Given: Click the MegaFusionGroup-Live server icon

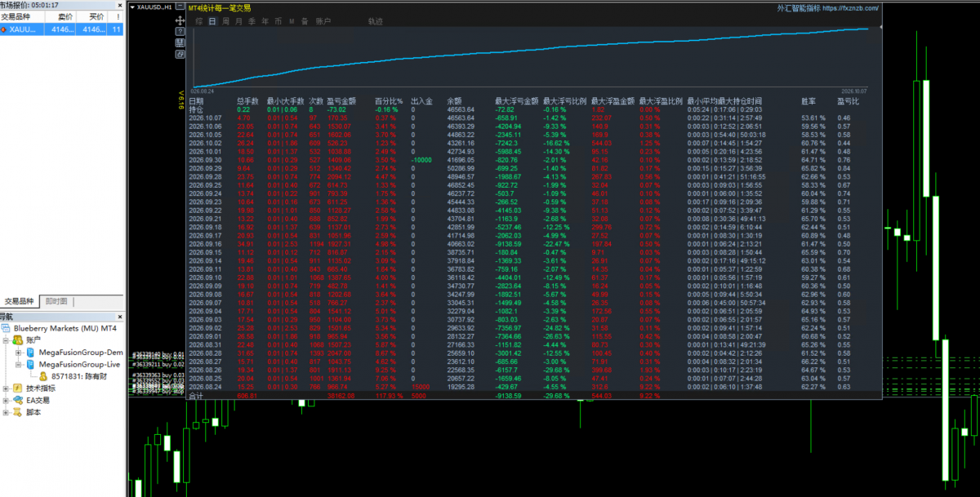Looking at the screenshot, I should (x=31, y=364).
